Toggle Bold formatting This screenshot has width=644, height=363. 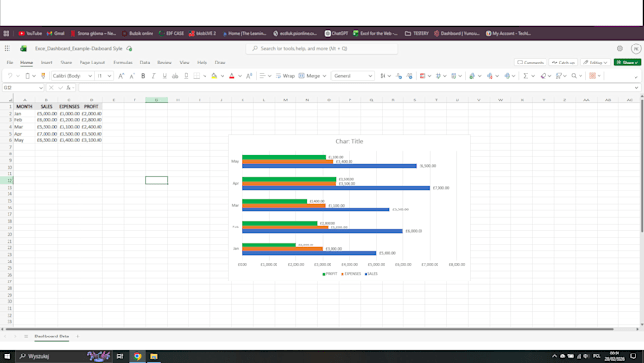pos(143,76)
